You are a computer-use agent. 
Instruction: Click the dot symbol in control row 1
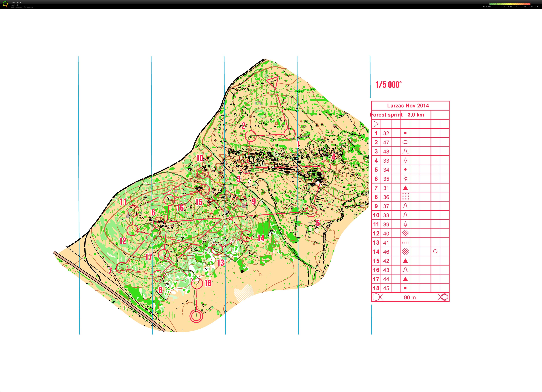[x=405, y=133]
